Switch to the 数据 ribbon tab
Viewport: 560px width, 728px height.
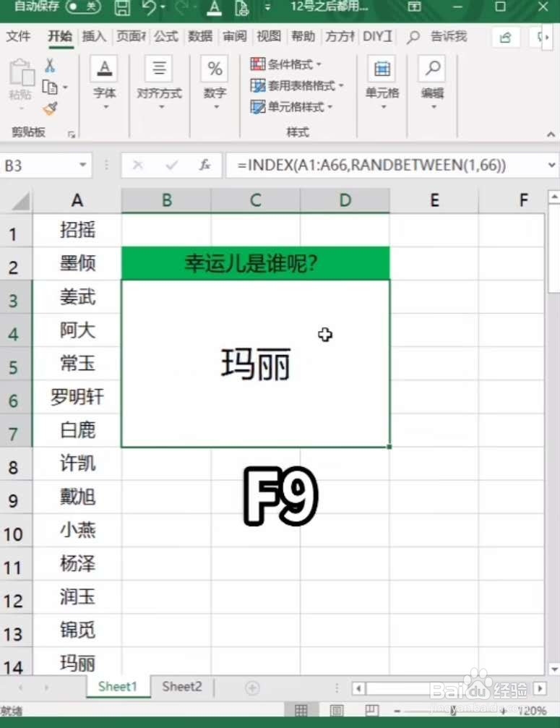click(x=200, y=36)
